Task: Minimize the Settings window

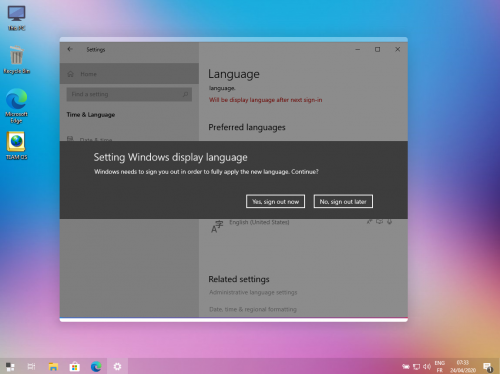Action: coord(358,49)
